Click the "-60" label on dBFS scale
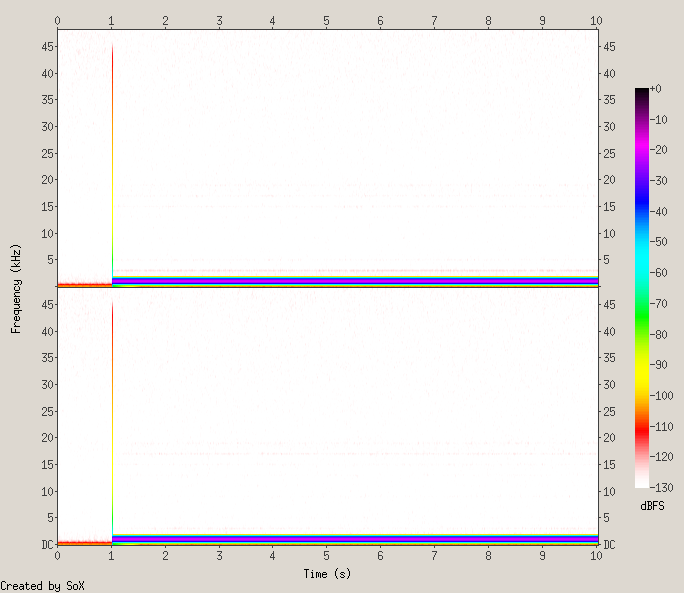Image resolution: width=684 pixels, height=593 pixels. pos(658,272)
